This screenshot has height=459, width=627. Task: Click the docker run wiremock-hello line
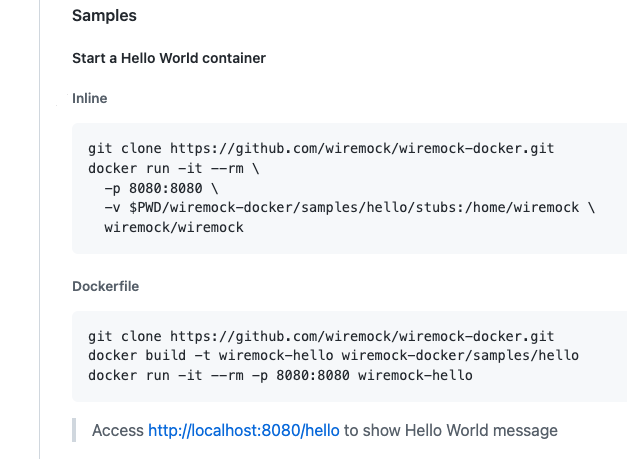coord(280,375)
